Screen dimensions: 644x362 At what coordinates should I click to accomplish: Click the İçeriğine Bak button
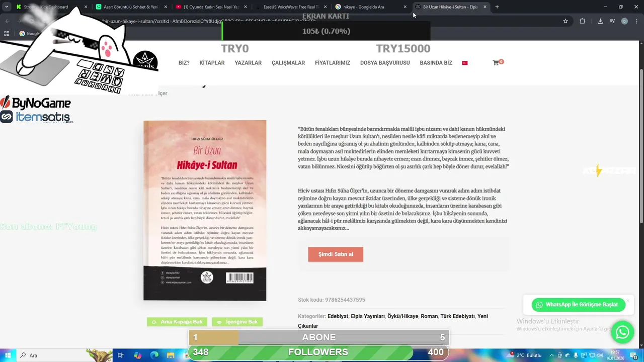237,322
